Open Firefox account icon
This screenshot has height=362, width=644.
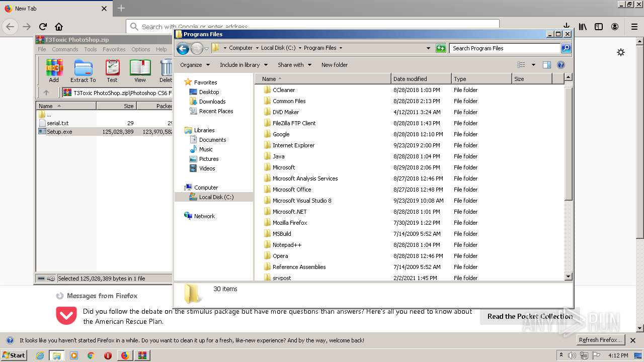pyautogui.click(x=615, y=27)
